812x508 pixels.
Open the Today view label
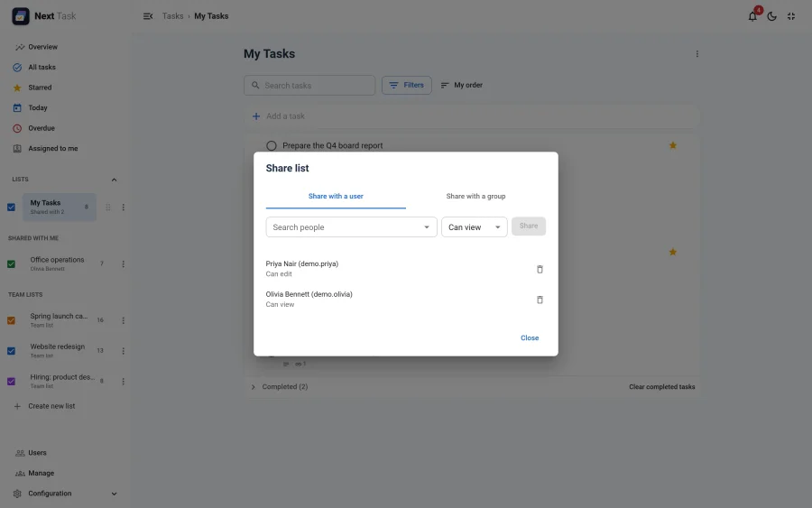(38, 107)
